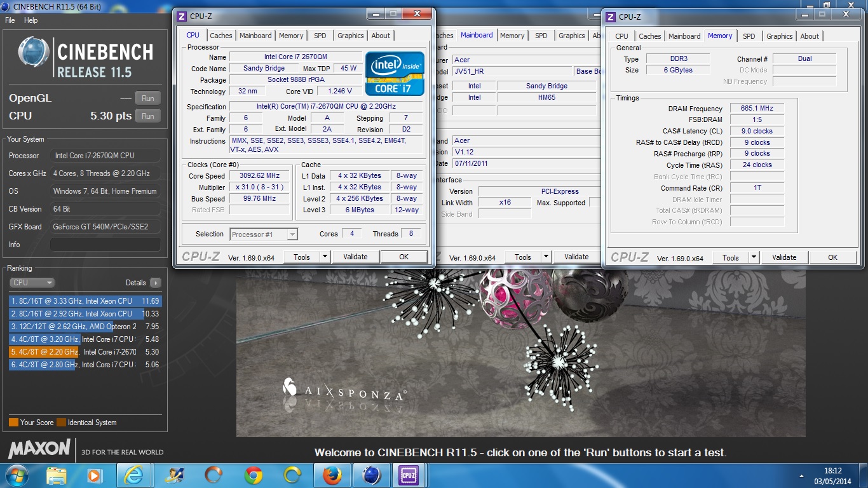Open the taskbar app left of orange swirl

point(174,475)
